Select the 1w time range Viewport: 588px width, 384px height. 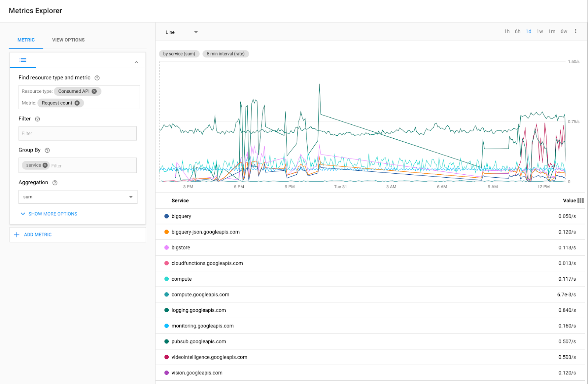pyautogui.click(x=539, y=31)
